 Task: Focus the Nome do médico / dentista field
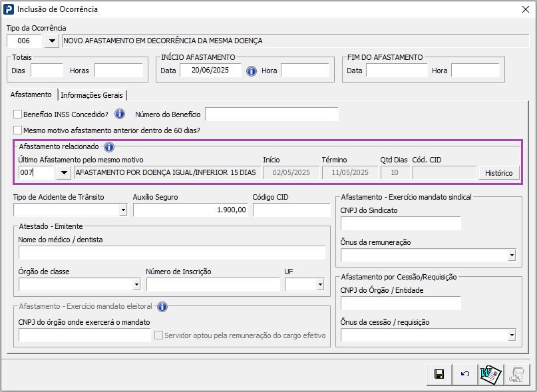(x=172, y=252)
